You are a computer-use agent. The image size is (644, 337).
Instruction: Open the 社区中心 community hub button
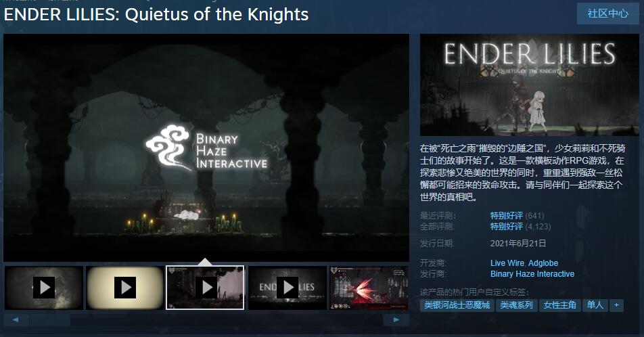pyautogui.click(x=608, y=14)
